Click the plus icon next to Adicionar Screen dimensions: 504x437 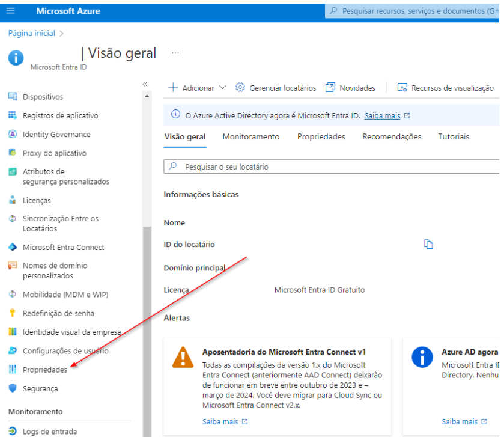click(x=173, y=88)
